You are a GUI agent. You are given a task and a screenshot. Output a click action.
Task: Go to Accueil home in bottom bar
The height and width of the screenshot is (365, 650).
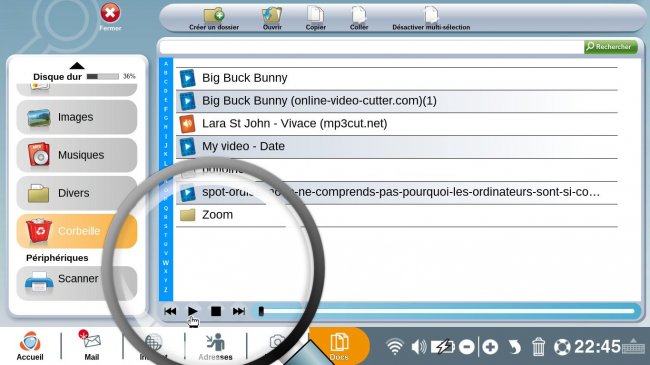pyautogui.click(x=30, y=346)
